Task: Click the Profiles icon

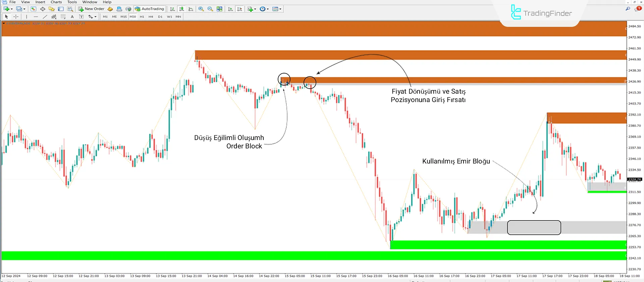Action: coord(19,9)
